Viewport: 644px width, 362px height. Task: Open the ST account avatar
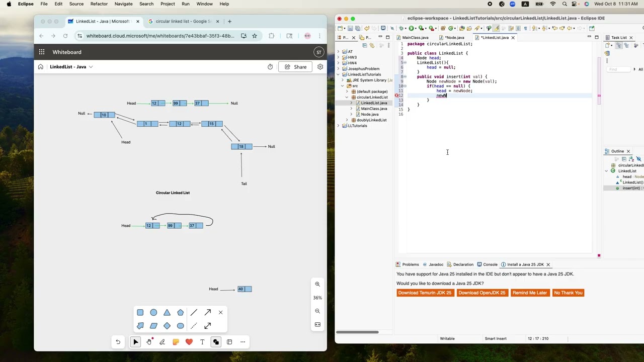click(x=318, y=52)
